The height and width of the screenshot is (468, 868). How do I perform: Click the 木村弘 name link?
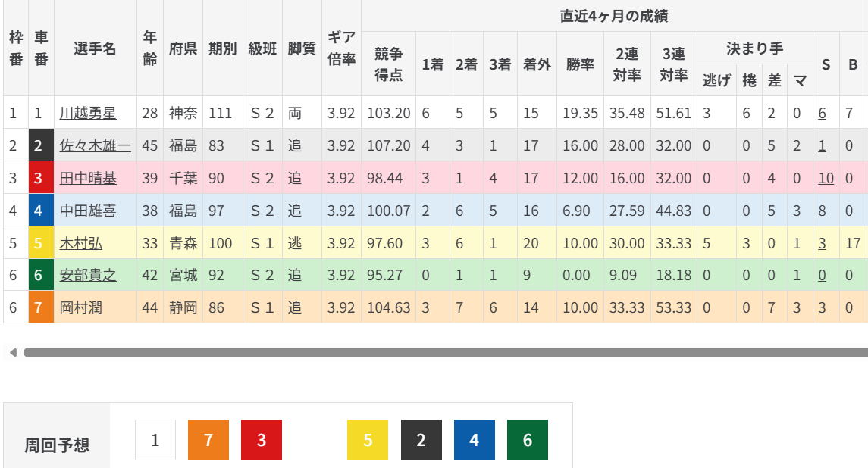[81, 243]
